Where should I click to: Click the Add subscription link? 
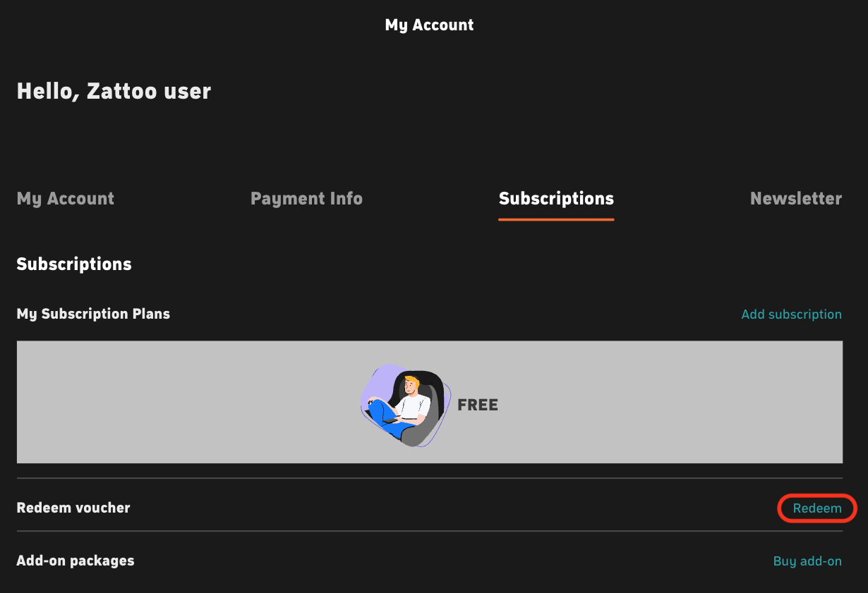click(791, 314)
